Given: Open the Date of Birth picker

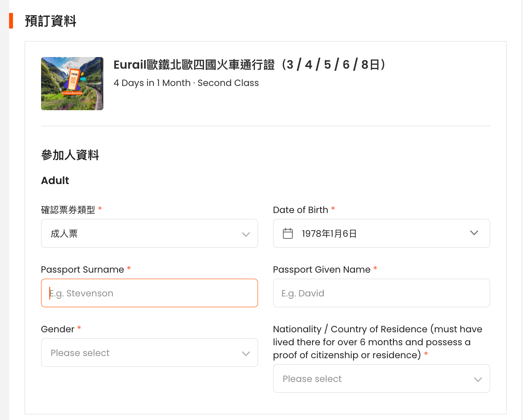Looking at the screenshot, I should coord(382,233).
